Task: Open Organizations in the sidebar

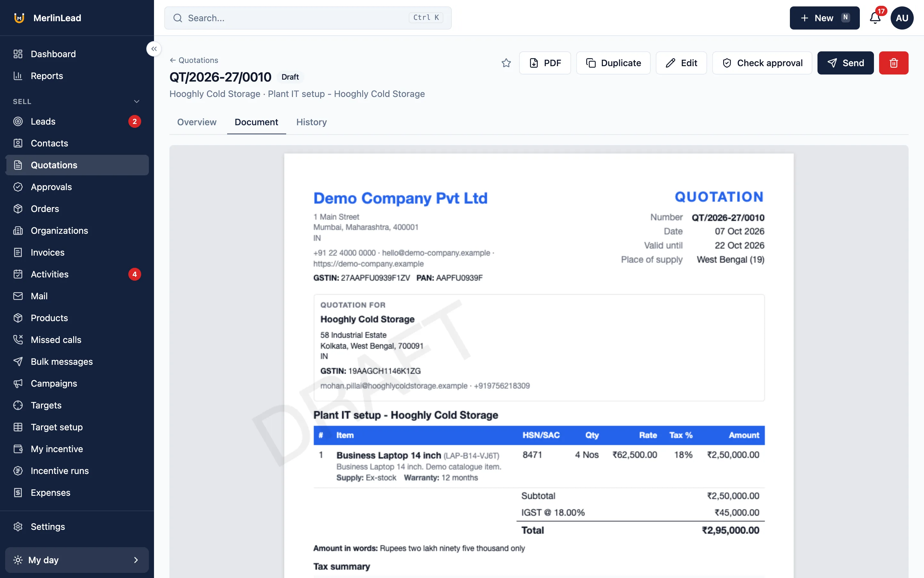Action: [x=77, y=231]
